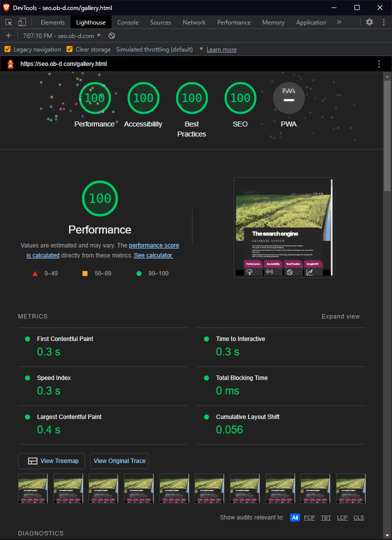Viewport: 392px width, 540px height.
Task: Open the See calculator link
Action: 153,255
